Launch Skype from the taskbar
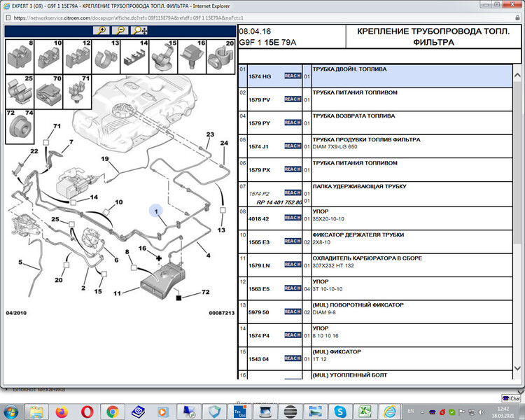Screen dimensions: 525x420 pos(340,411)
